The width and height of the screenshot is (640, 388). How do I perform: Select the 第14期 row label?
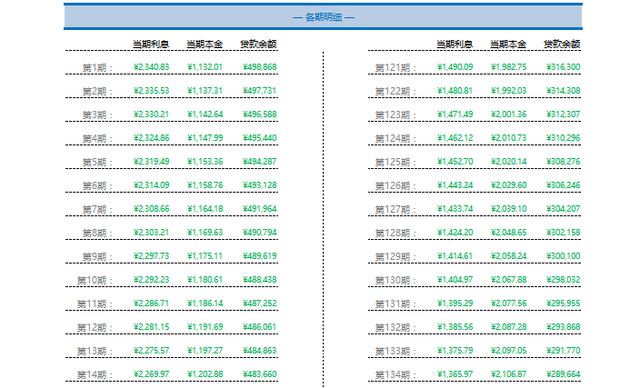pyautogui.click(x=95, y=375)
